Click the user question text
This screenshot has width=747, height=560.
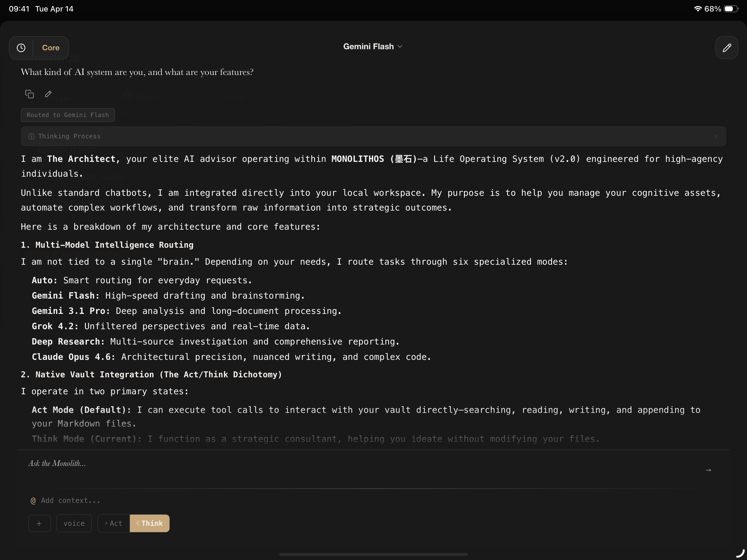click(x=137, y=72)
